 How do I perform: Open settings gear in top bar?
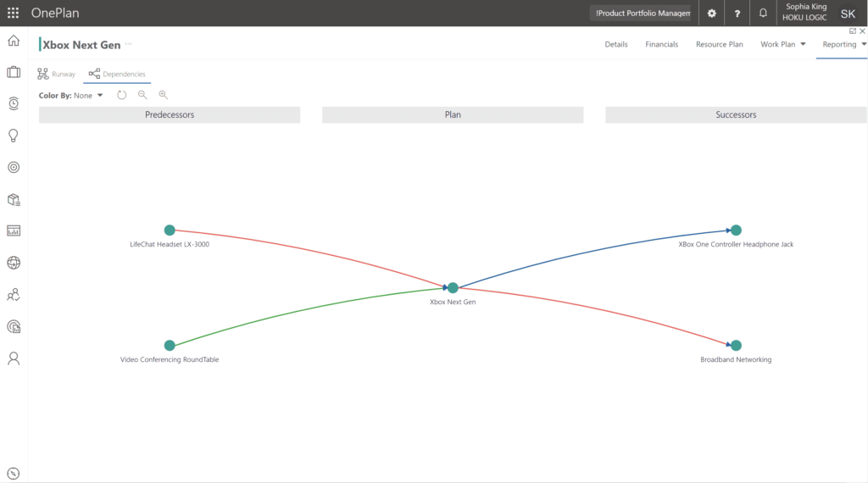click(711, 14)
